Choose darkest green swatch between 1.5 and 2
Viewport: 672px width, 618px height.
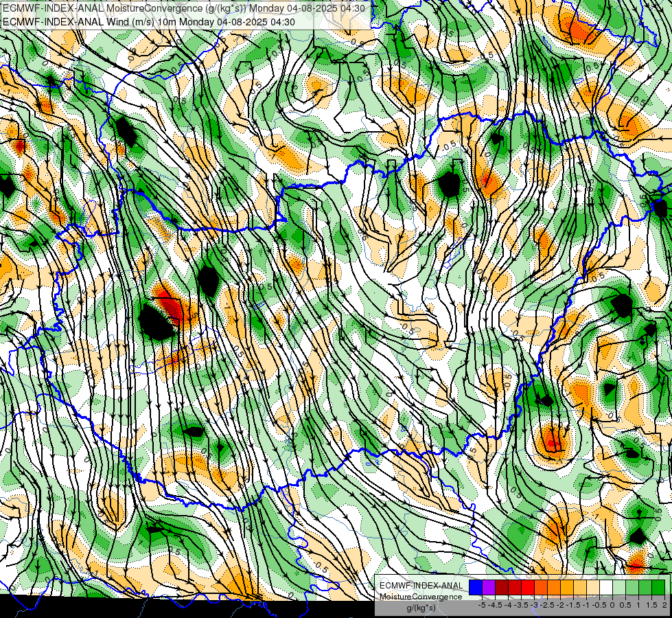(x=658, y=588)
